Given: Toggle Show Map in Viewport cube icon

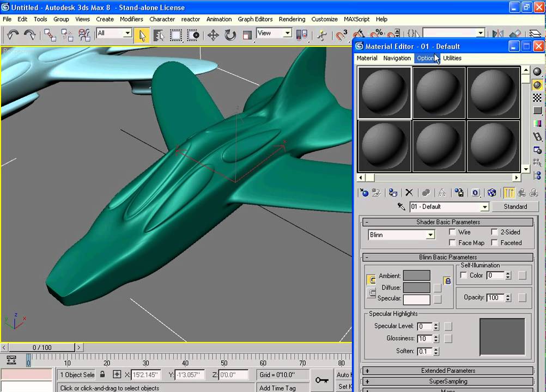Looking at the screenshot, I should 492,193.
